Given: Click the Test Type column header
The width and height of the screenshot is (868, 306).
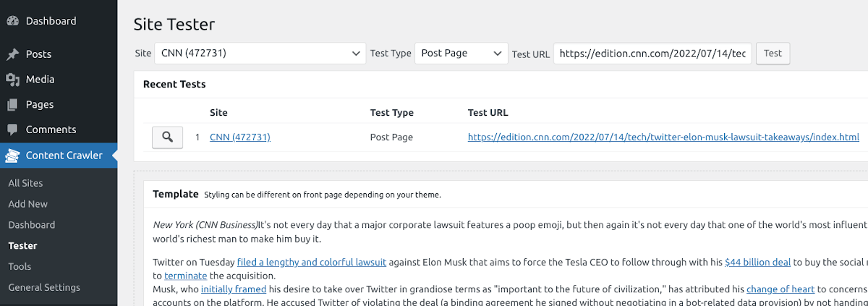Looking at the screenshot, I should coord(391,113).
